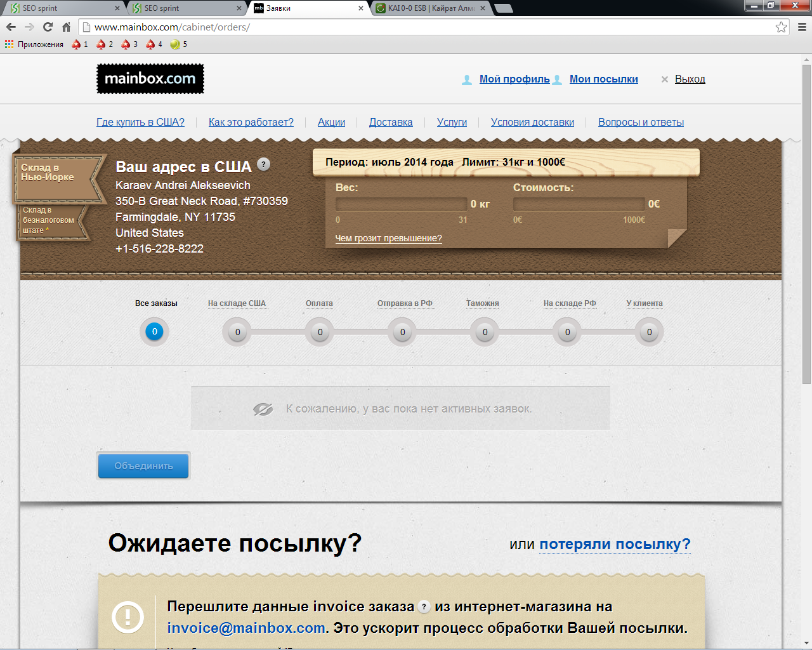This screenshot has width=812, height=650.
Task: Click the mainbox.com logo
Action: coord(150,79)
